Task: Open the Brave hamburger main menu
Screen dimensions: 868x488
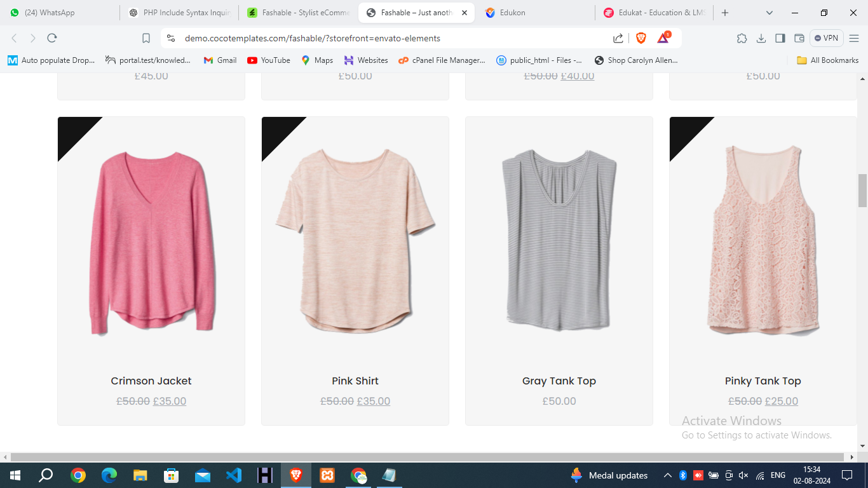Action: 854,38
